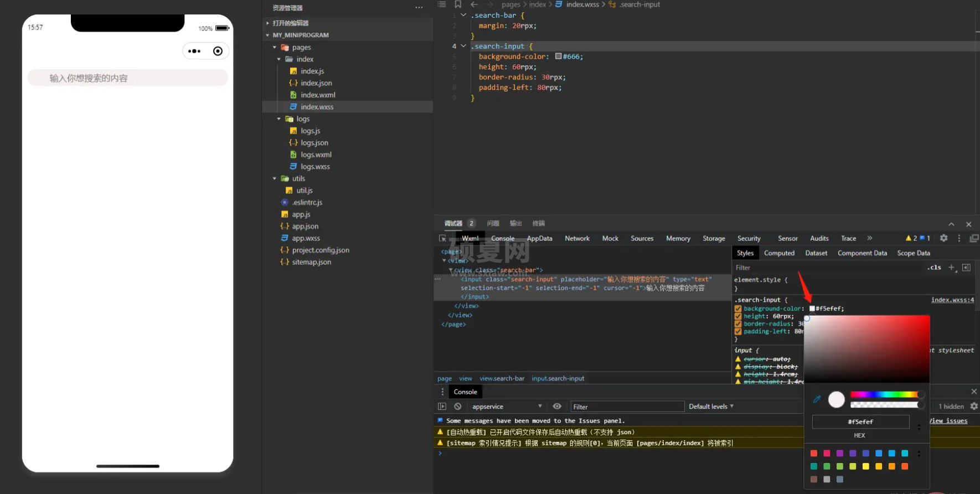Switch to the AppData tab
The height and width of the screenshot is (494, 980).
tap(539, 238)
